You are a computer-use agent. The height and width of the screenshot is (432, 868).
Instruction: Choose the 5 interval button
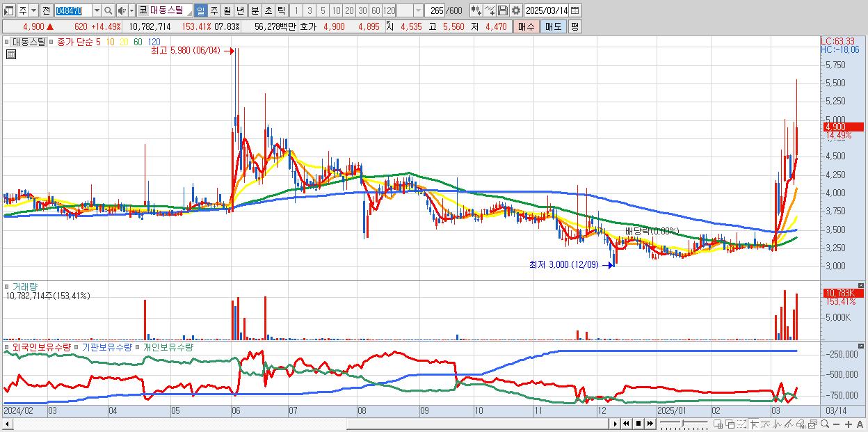[x=323, y=10]
